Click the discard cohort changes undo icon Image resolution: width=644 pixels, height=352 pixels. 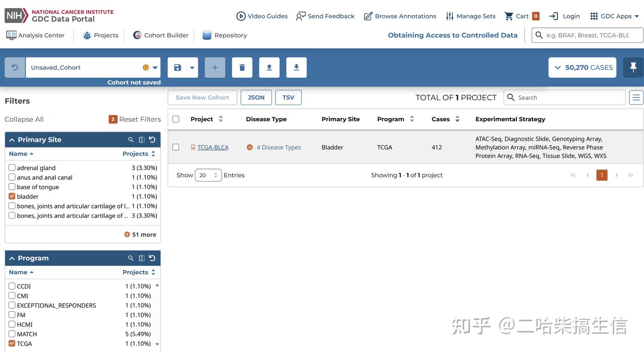tap(15, 68)
